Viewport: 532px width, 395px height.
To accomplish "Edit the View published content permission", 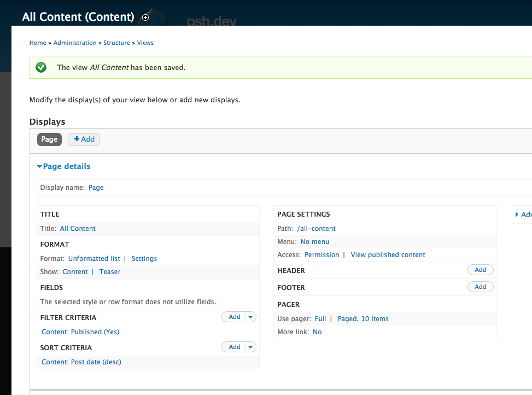I will tap(388, 255).
